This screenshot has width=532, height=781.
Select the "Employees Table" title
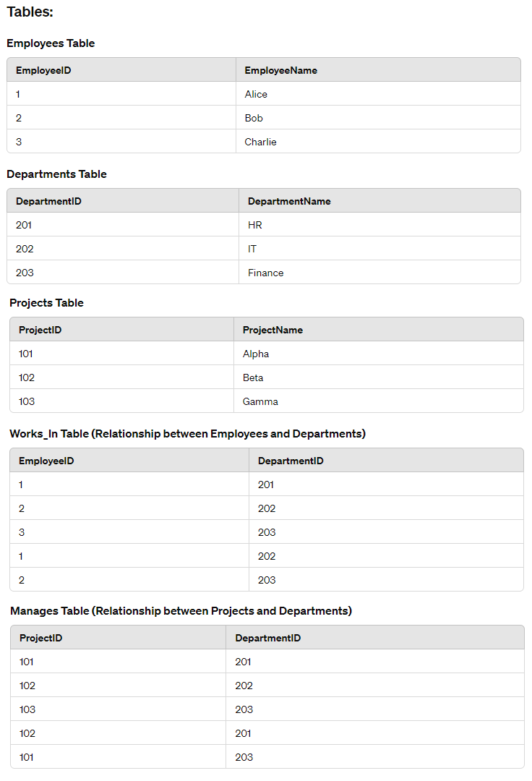point(51,43)
